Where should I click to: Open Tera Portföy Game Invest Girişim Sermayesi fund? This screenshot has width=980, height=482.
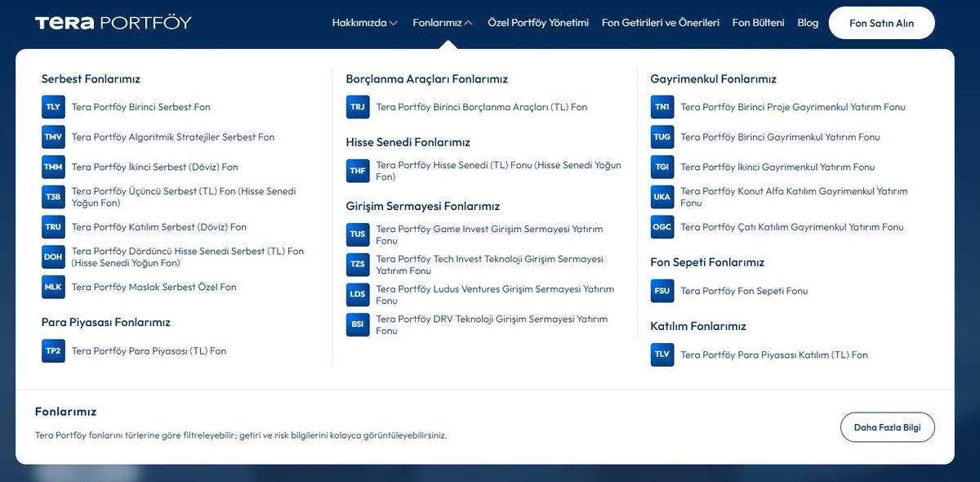[490, 234]
